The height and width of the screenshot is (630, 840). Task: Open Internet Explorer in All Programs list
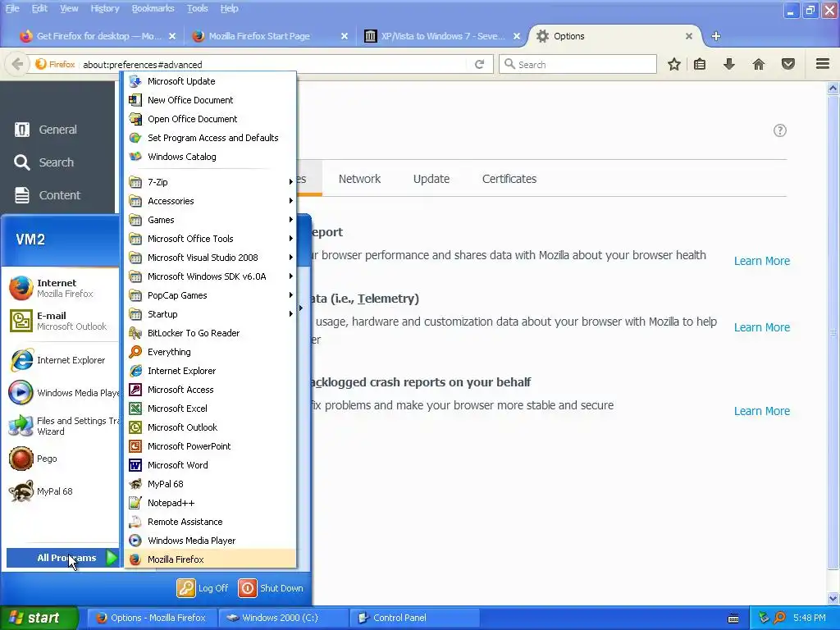click(210, 371)
